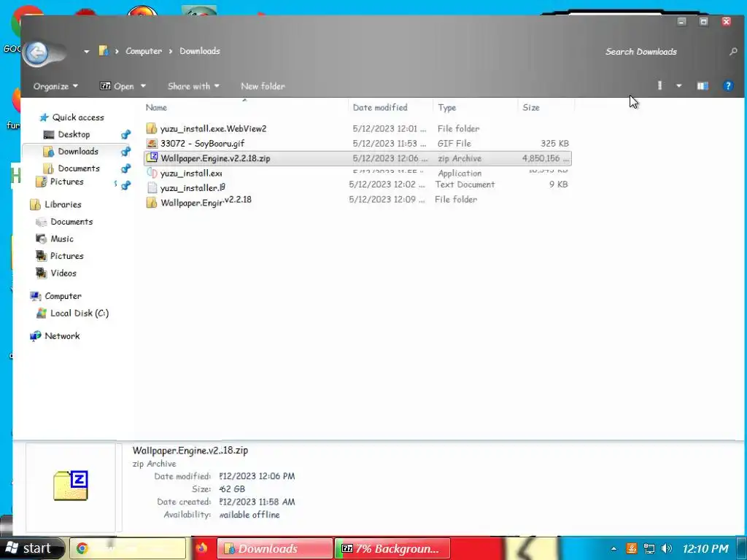This screenshot has width=747, height=560.
Task: Click the zip archive icon in file list
Action: click(152, 157)
